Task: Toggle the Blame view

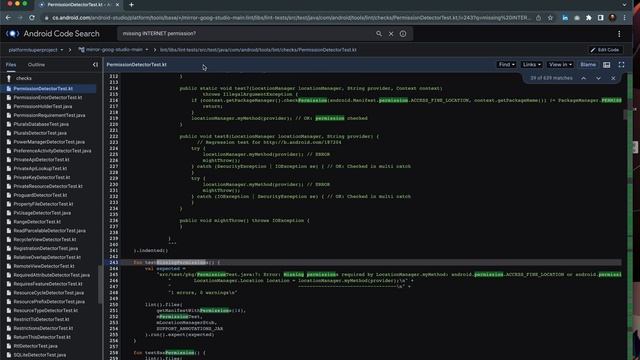Action: click(x=588, y=65)
